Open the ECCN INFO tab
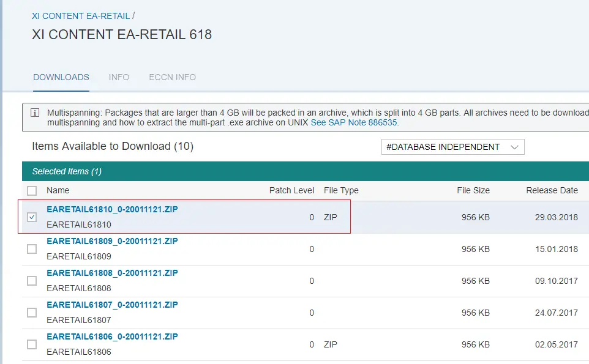 click(173, 77)
